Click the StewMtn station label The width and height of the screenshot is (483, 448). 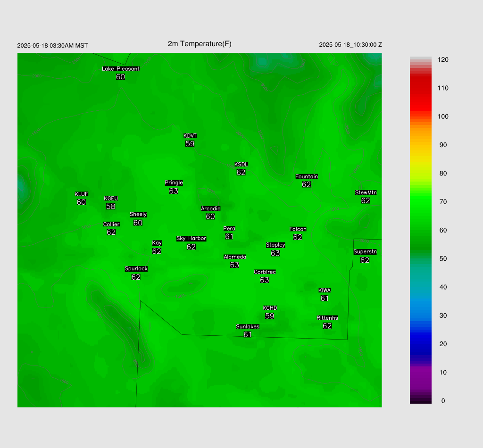pos(366,192)
